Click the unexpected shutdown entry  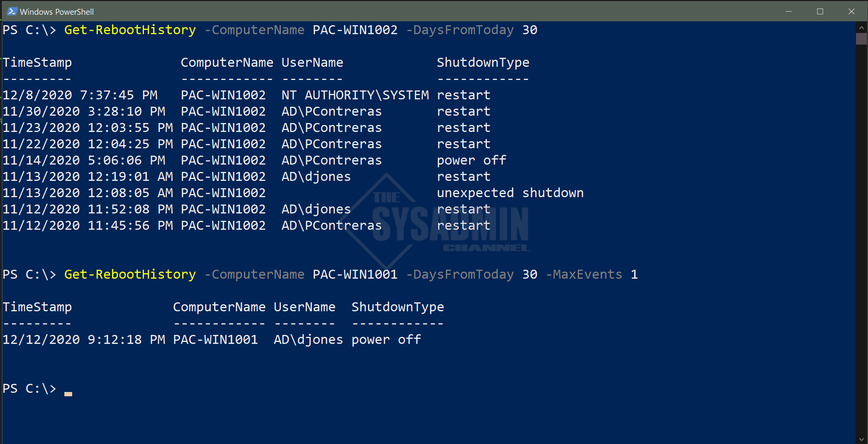510,192
